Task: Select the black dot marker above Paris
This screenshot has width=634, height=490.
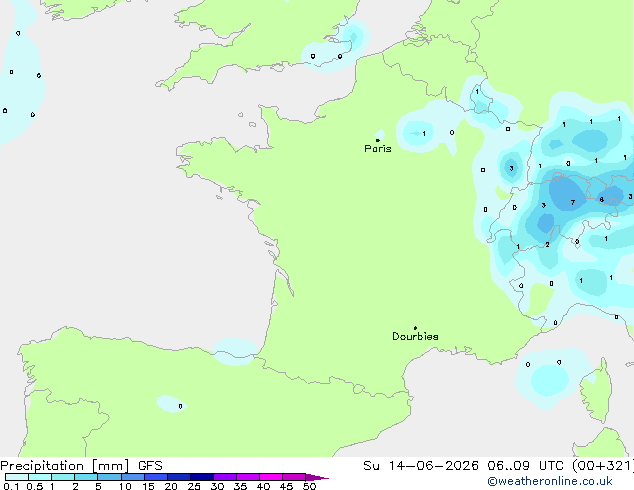Action: coord(378,140)
